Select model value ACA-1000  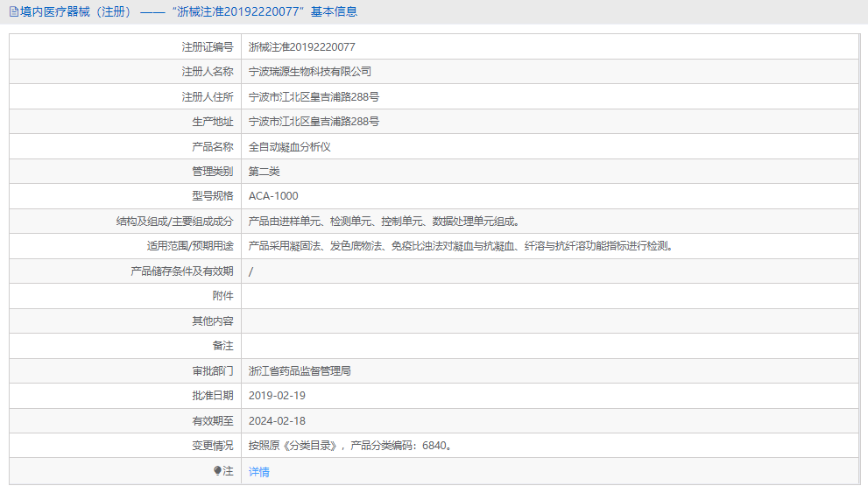[x=273, y=196]
